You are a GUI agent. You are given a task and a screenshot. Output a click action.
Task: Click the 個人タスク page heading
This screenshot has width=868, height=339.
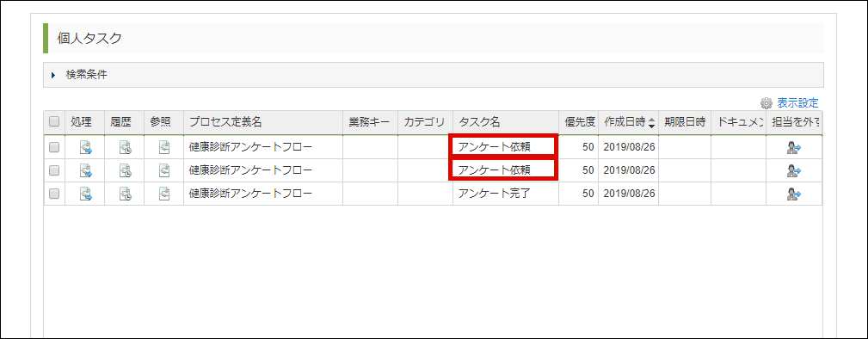(x=89, y=38)
